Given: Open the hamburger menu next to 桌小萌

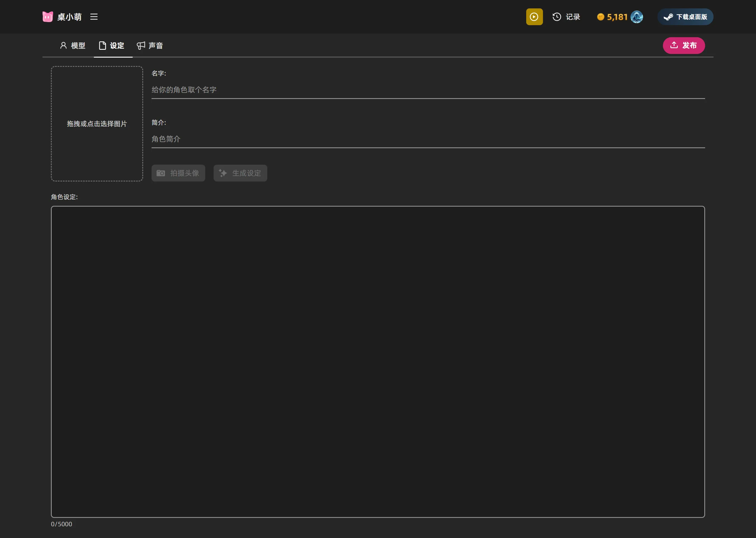Looking at the screenshot, I should (x=94, y=16).
